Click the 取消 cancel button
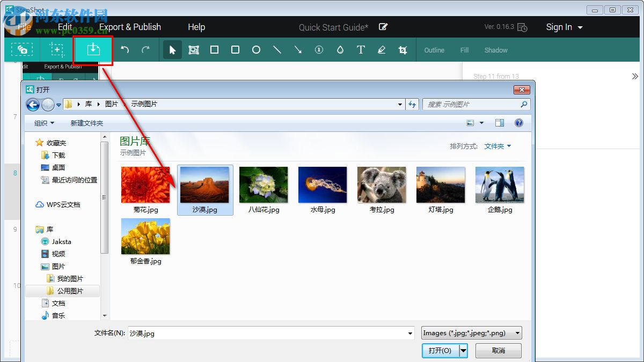 (x=498, y=351)
